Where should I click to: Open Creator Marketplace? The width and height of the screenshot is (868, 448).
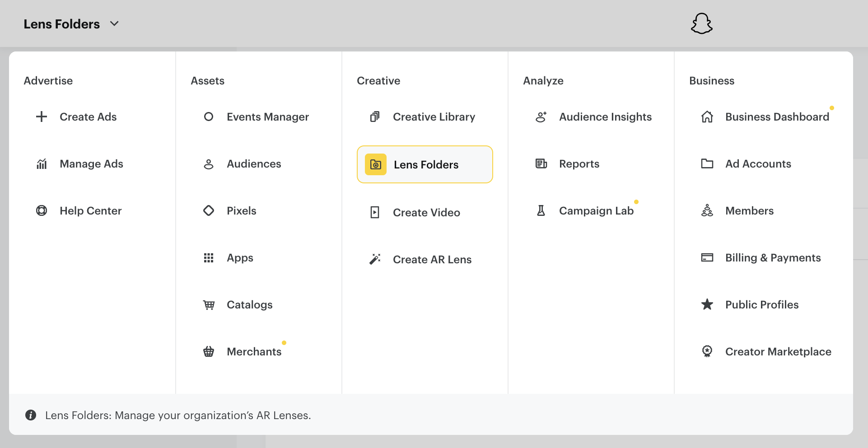coord(778,351)
